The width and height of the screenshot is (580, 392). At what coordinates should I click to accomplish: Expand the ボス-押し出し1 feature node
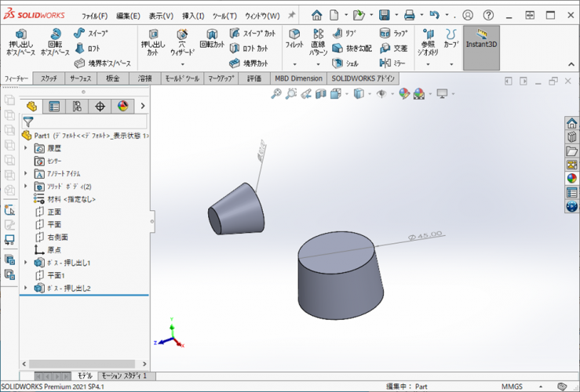point(26,263)
